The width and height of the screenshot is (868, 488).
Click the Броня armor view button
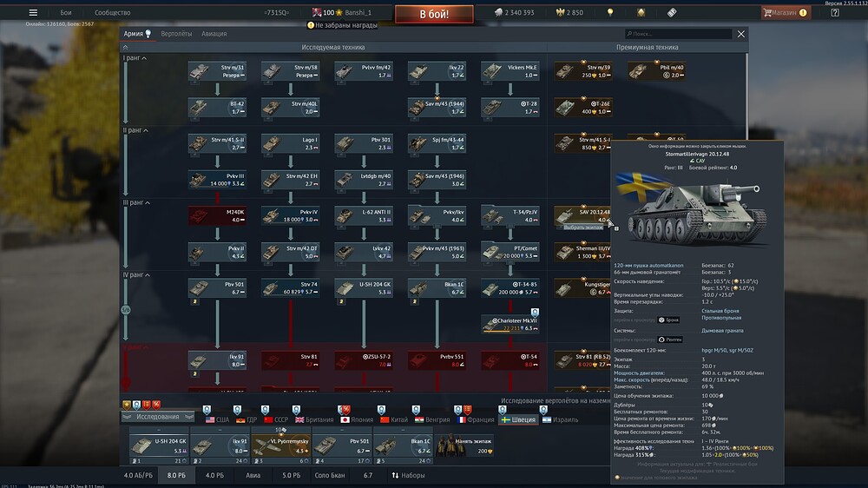668,320
